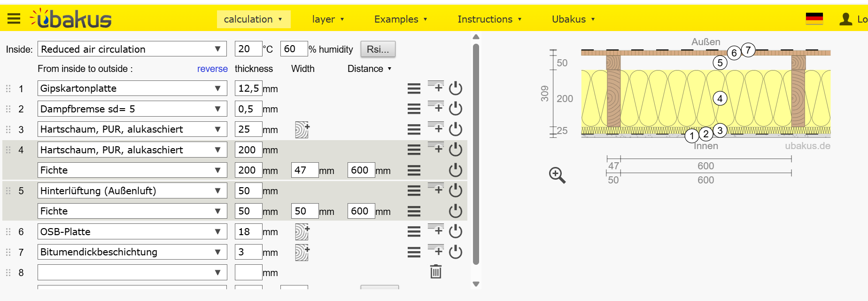Image resolution: width=868 pixels, height=301 pixels.
Task: Toggle power button on Gipskartonplatte layer
Action: click(455, 88)
